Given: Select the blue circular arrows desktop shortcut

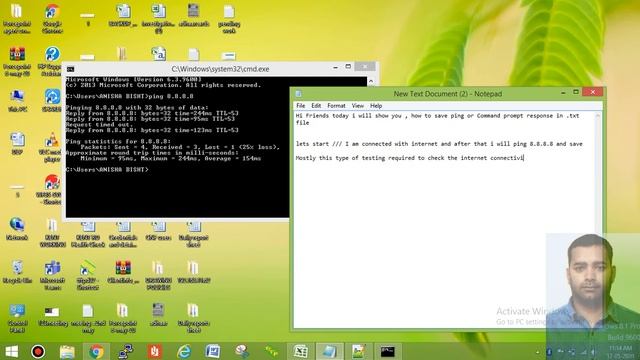Looking at the screenshot, I should click(x=52, y=101).
